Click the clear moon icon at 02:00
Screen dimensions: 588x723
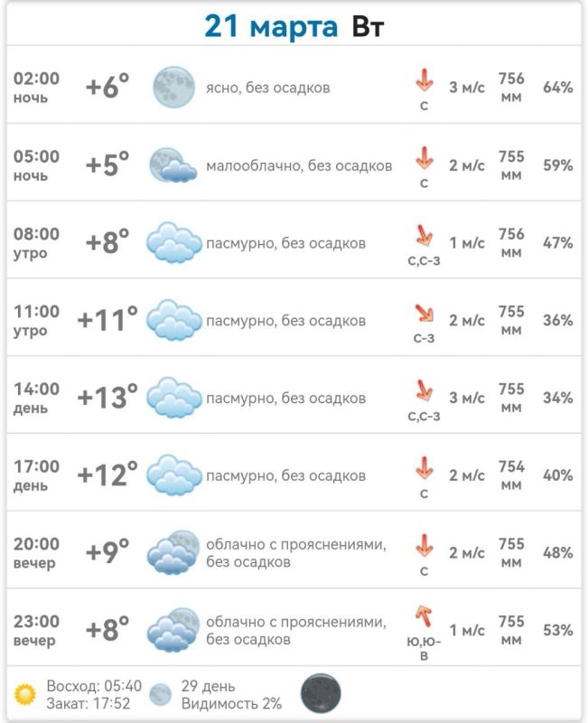click(x=173, y=87)
